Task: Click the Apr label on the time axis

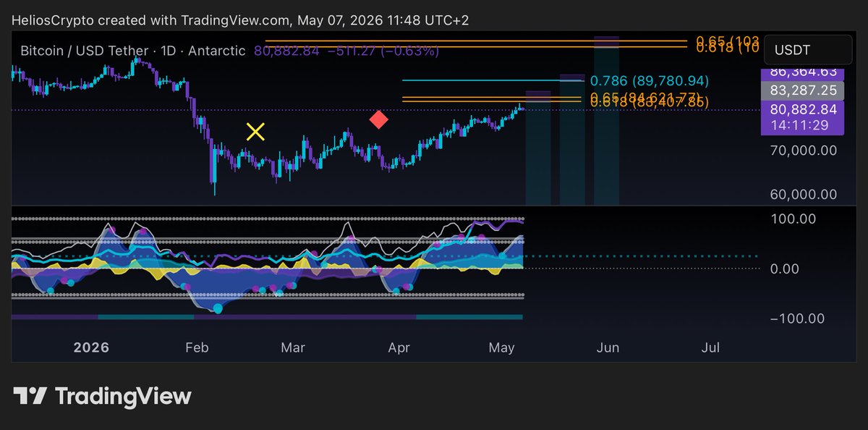Action: 399,347
